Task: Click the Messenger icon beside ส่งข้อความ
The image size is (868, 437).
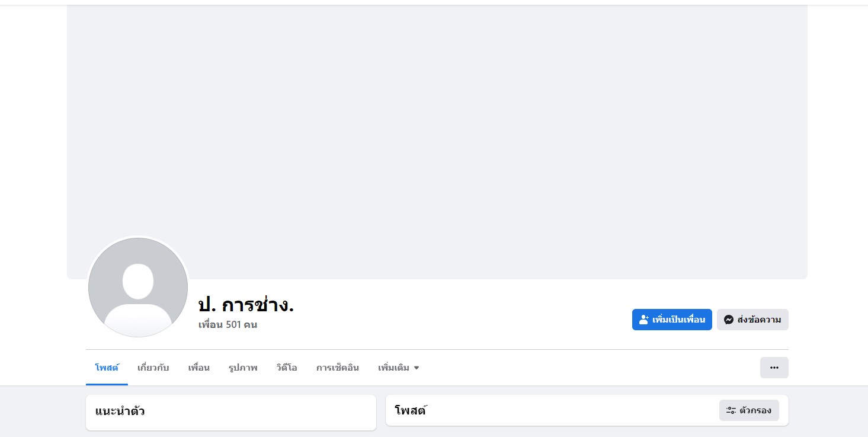Action: point(729,320)
